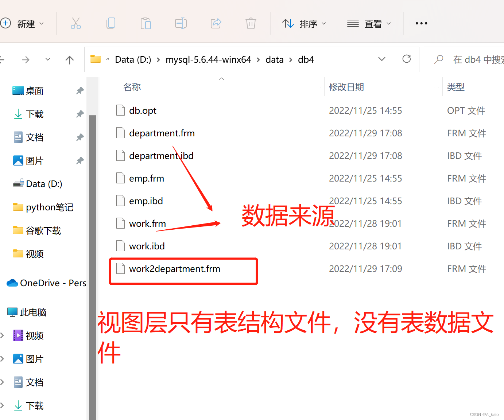Go up one folder level
The width and height of the screenshot is (504, 420).
tap(69, 59)
